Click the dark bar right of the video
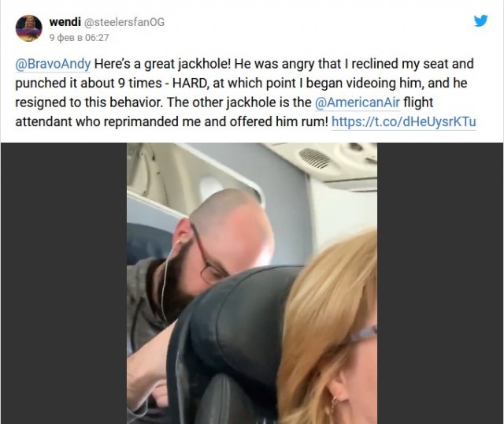The image size is (504, 424). tap(440, 283)
